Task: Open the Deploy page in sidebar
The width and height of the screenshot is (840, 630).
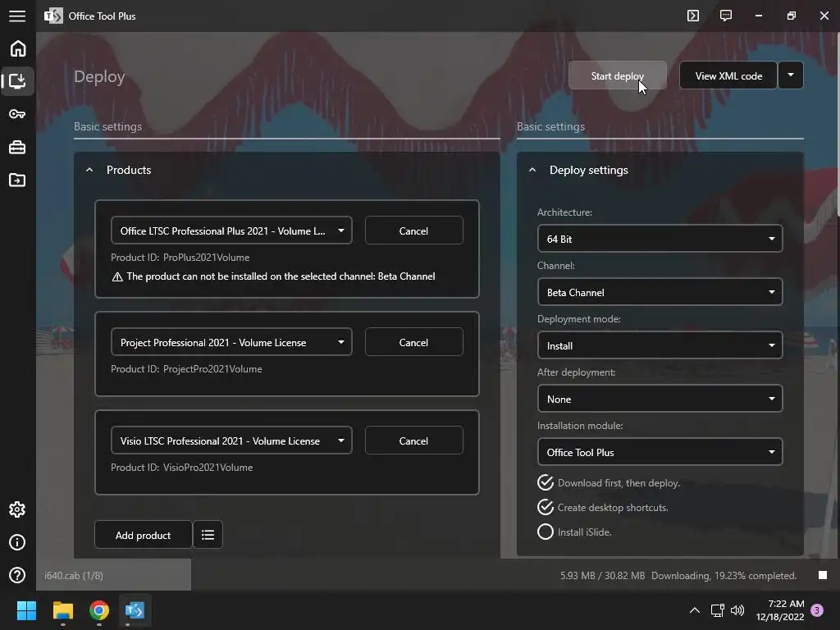Action: coord(18,81)
